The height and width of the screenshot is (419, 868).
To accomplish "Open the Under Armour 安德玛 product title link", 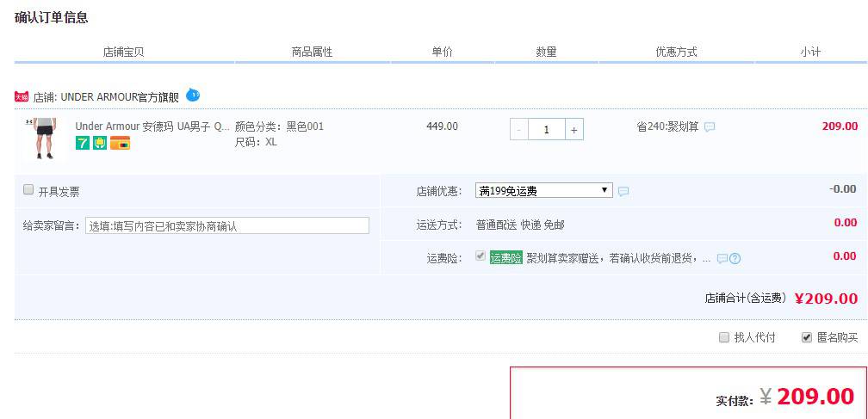I will click(x=152, y=126).
